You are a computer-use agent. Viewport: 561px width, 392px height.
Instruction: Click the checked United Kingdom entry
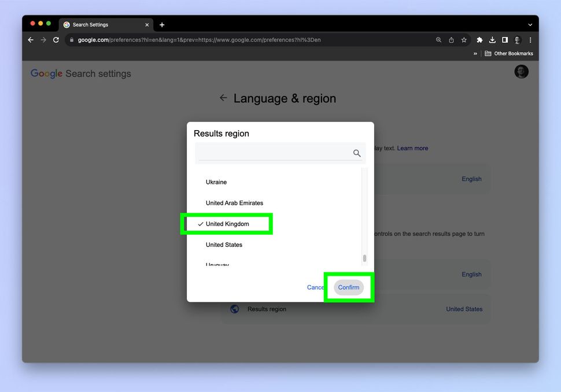(x=227, y=224)
